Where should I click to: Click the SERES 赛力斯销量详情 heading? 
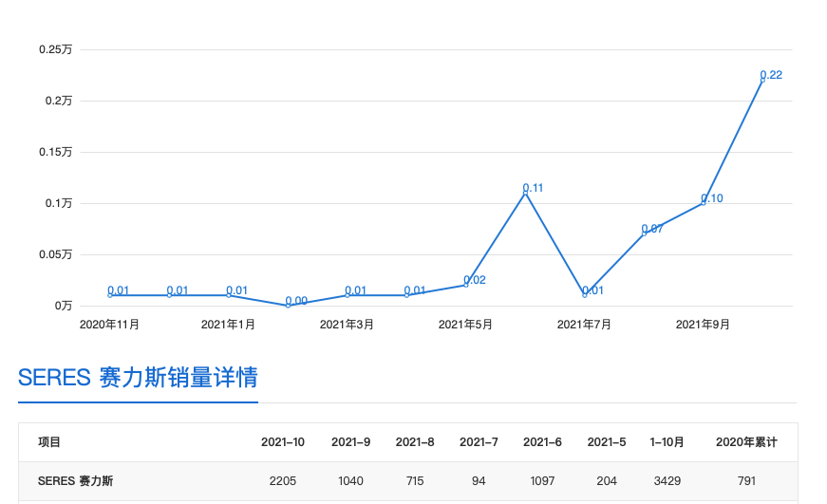pos(139,378)
